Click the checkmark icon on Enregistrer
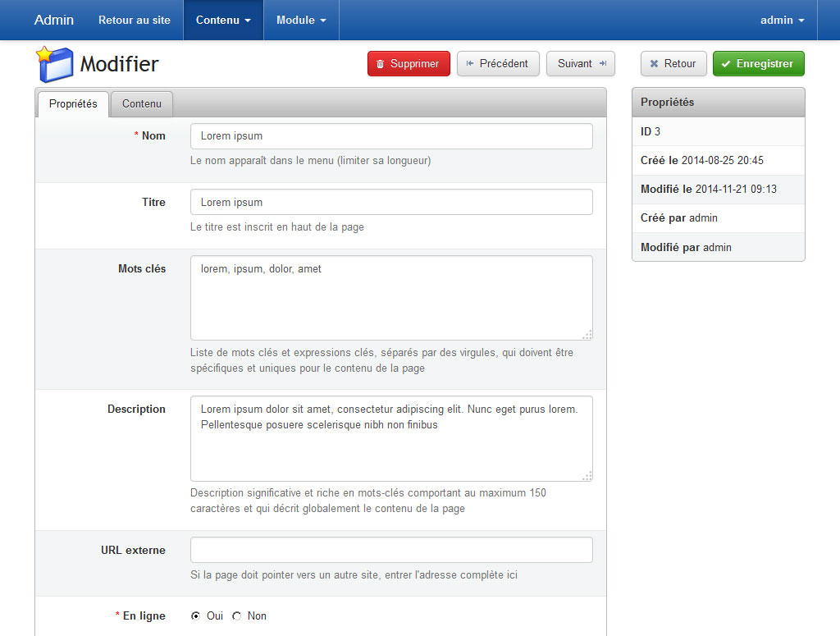Screen dimensions: 840x636 [x=726, y=64]
